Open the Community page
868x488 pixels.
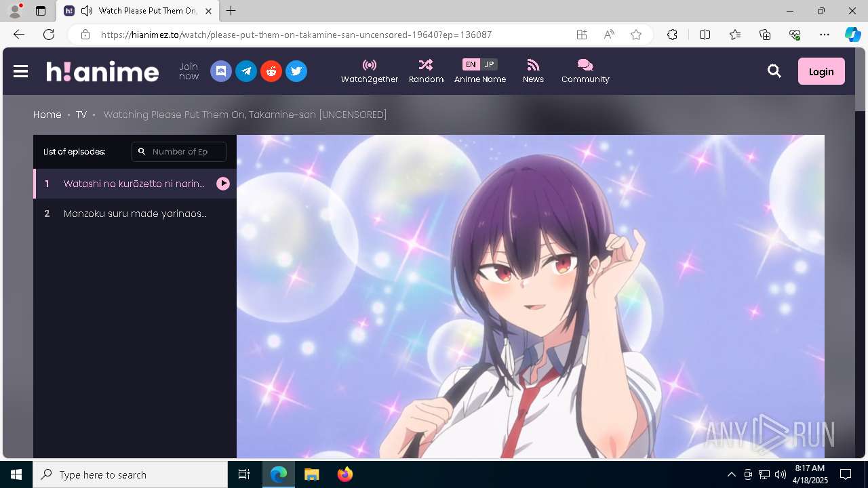pyautogui.click(x=585, y=71)
